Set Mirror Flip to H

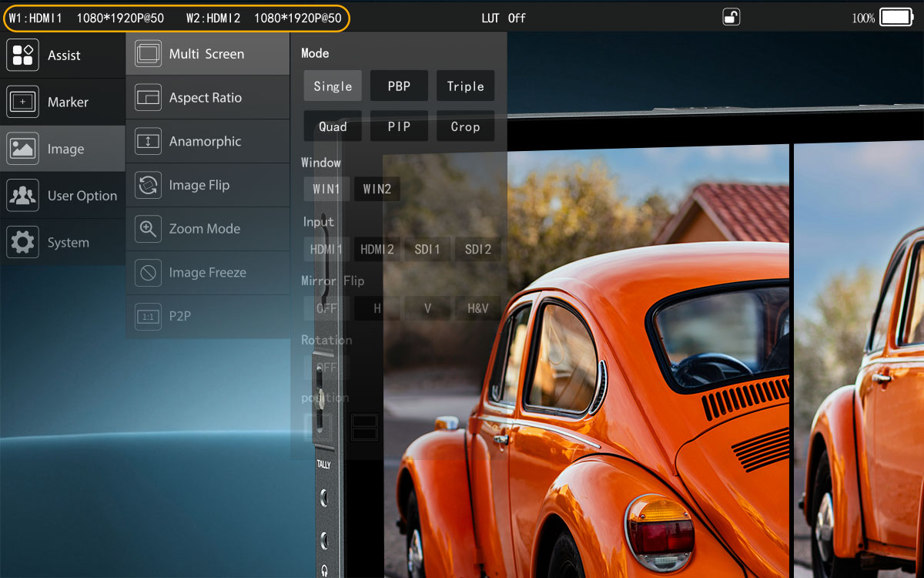pyautogui.click(x=377, y=308)
